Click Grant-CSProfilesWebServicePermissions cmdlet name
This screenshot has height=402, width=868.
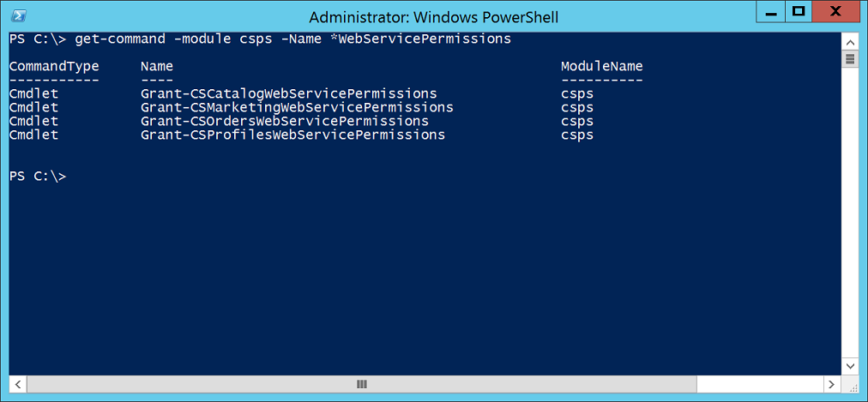coord(292,135)
